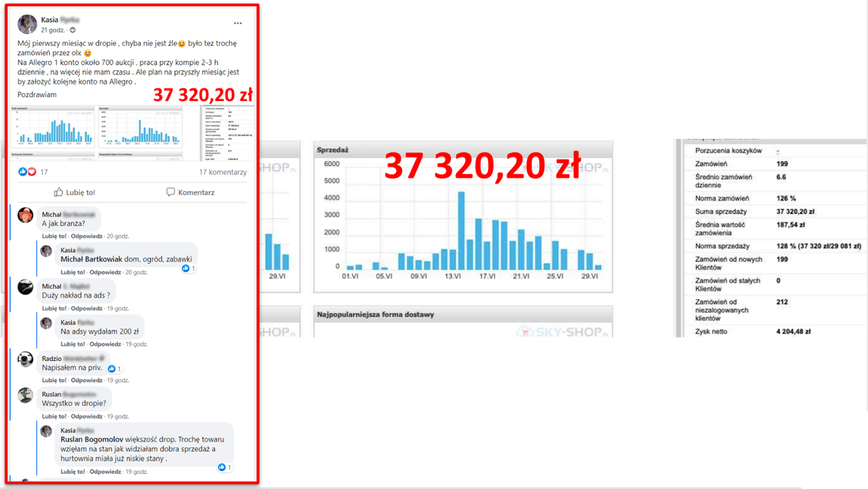Open the first chart thumbnail in the post
868x489 pixels.
(53, 128)
